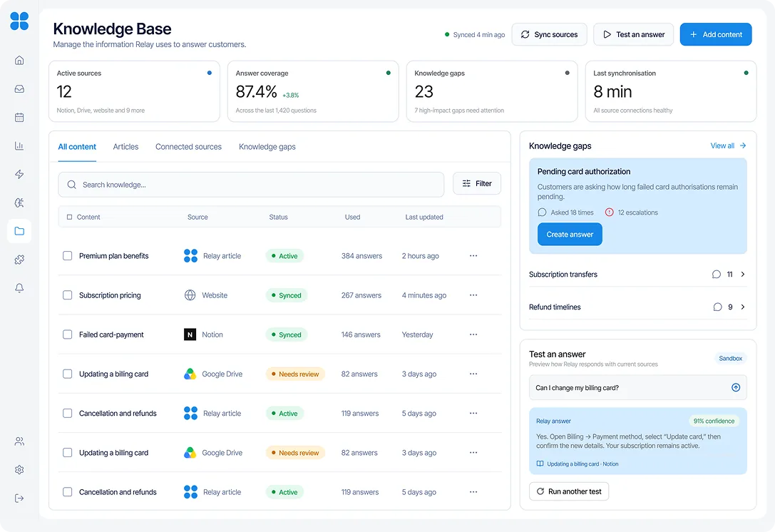Click the Sandbox badge
775x532 pixels.
point(731,359)
